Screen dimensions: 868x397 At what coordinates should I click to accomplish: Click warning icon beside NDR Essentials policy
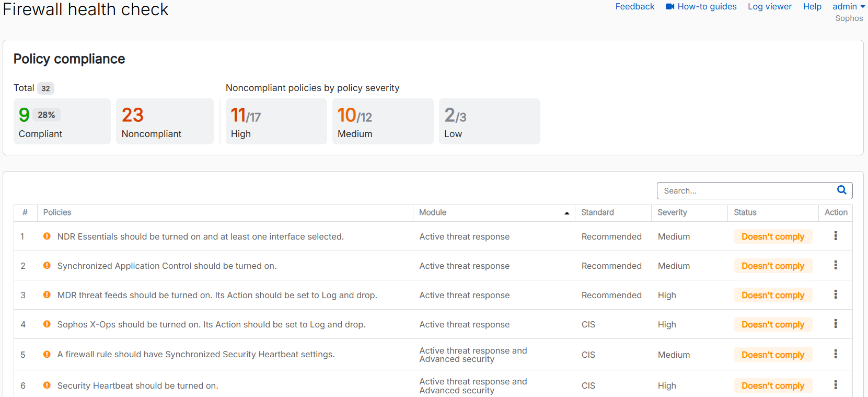point(47,236)
